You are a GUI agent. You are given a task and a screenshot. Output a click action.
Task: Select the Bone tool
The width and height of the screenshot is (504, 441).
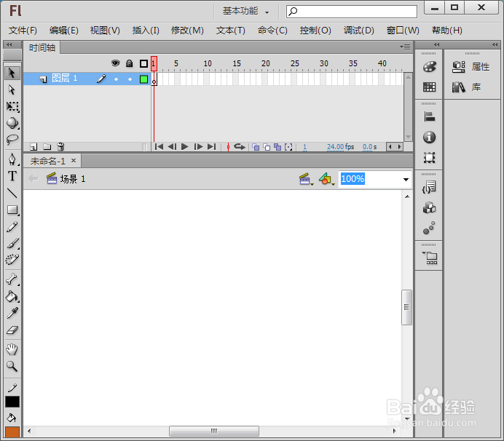12,279
